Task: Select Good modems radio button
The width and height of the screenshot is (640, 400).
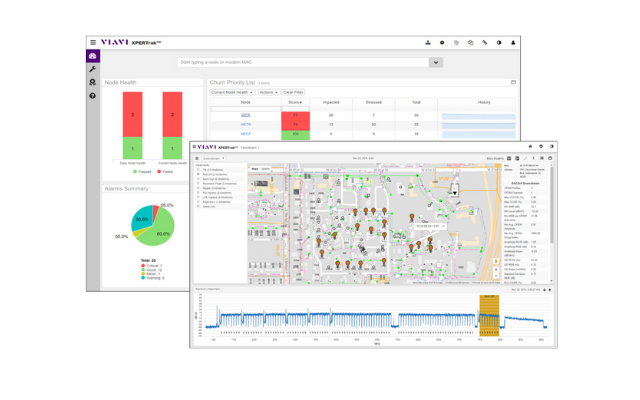Action: pyautogui.click(x=198, y=207)
